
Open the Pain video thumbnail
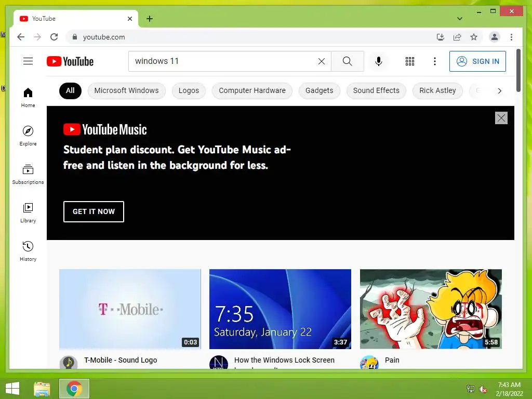coord(431,309)
